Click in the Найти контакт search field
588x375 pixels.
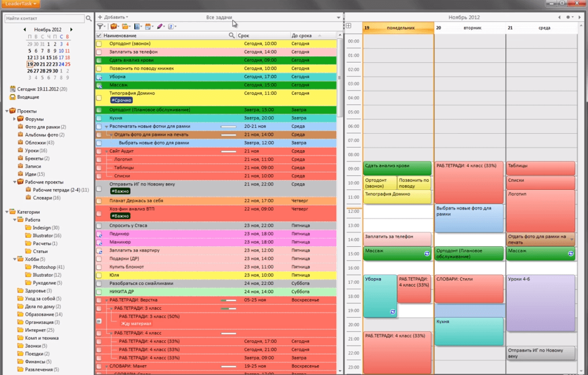pos(44,18)
